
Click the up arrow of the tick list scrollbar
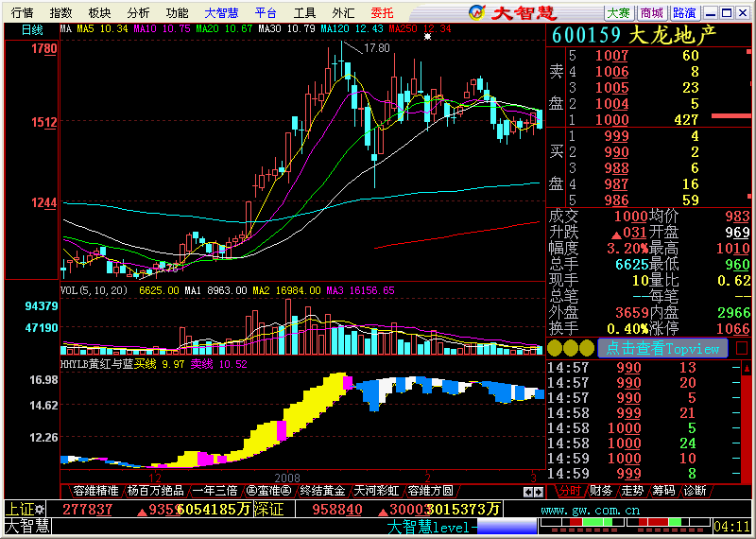click(747, 369)
